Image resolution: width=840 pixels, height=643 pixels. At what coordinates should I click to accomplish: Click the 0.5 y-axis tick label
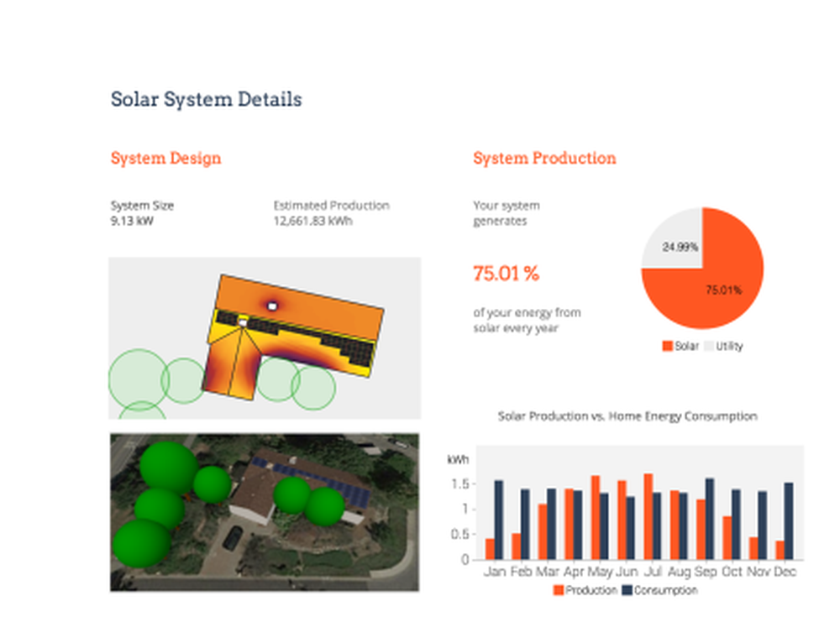tap(459, 535)
